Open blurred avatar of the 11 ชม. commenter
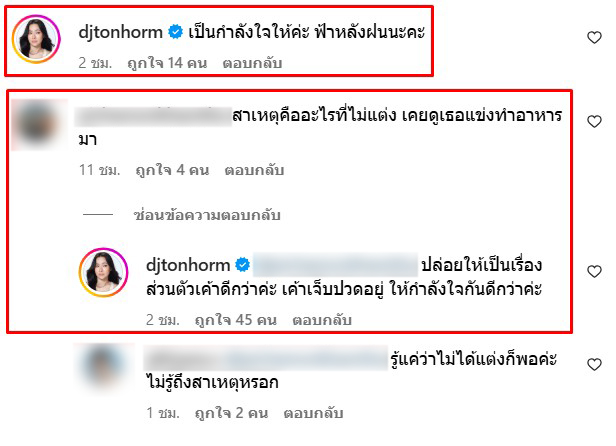This screenshot has width=616, height=446. coord(37,124)
